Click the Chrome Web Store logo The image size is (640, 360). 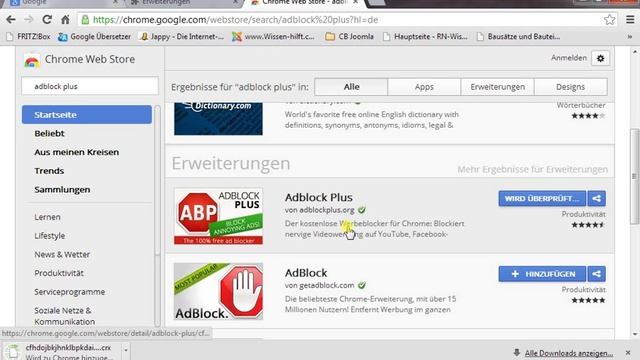point(32,60)
